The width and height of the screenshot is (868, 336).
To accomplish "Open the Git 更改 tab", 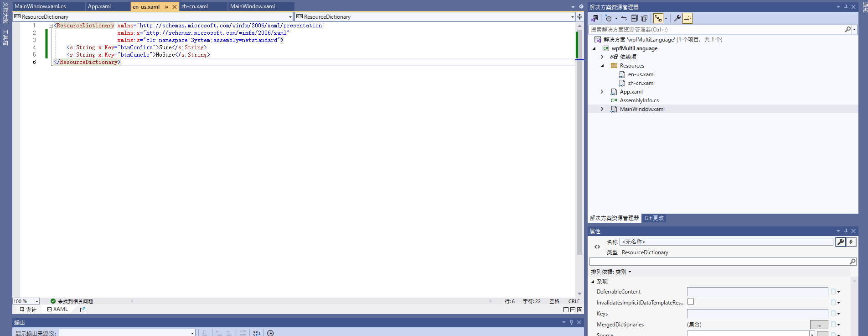I will pyautogui.click(x=654, y=218).
